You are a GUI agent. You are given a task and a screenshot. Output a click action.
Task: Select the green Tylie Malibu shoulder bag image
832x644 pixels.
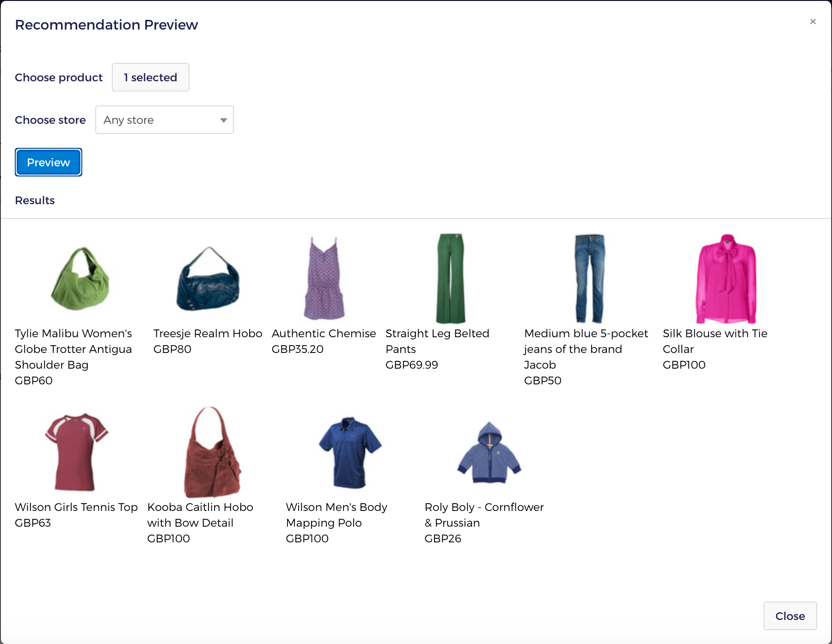81,278
